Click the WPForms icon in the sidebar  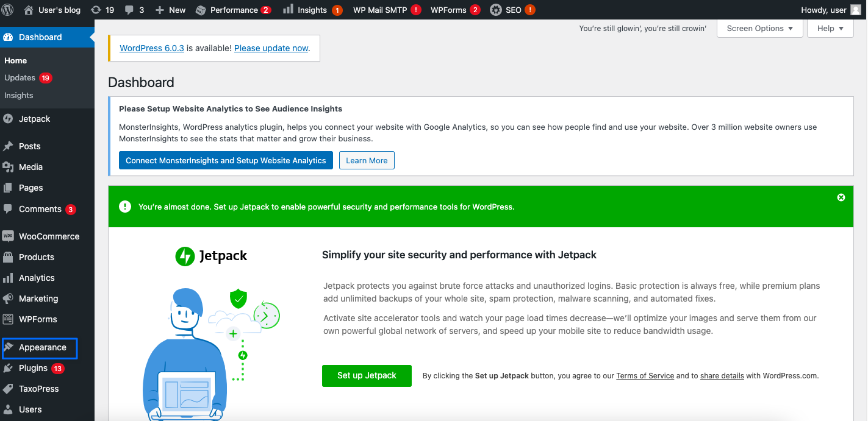coord(8,319)
